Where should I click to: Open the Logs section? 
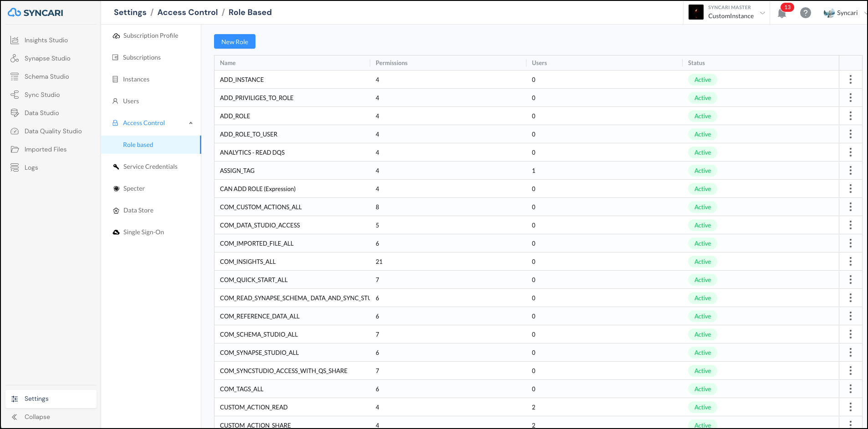click(31, 167)
